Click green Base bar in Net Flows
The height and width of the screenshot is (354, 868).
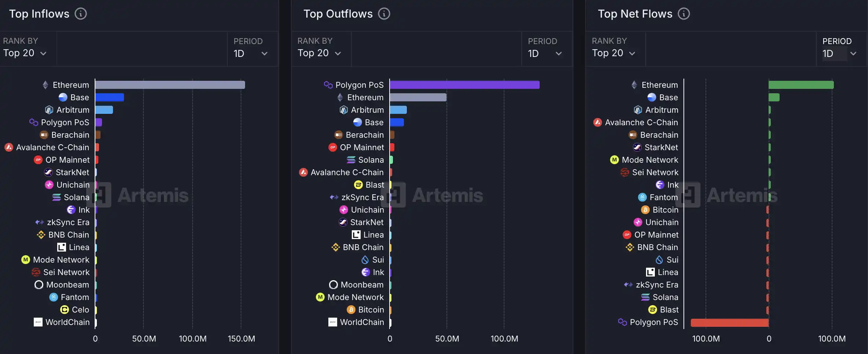pos(774,97)
